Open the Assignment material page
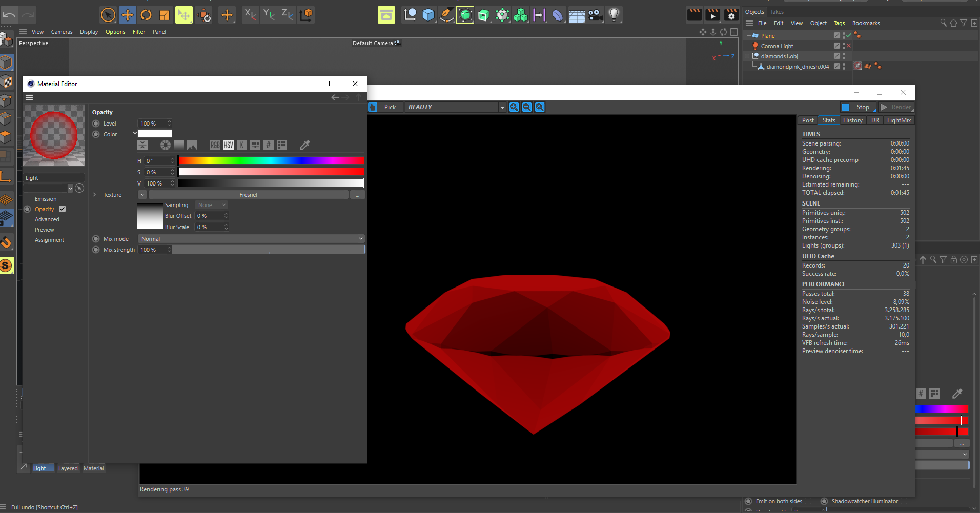 49,240
